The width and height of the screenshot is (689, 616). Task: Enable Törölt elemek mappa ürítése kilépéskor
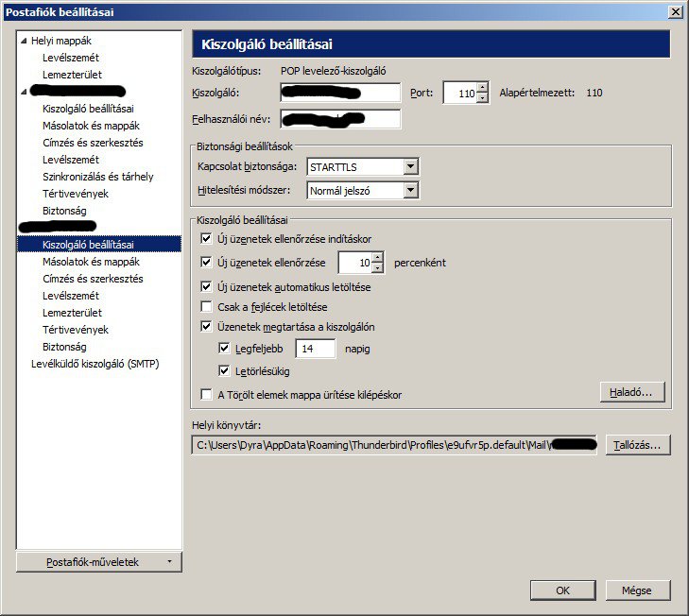206,394
